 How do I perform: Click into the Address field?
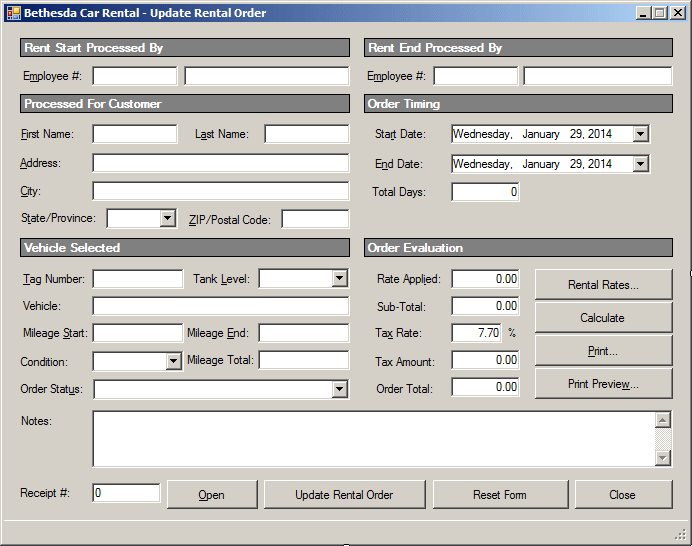click(221, 163)
